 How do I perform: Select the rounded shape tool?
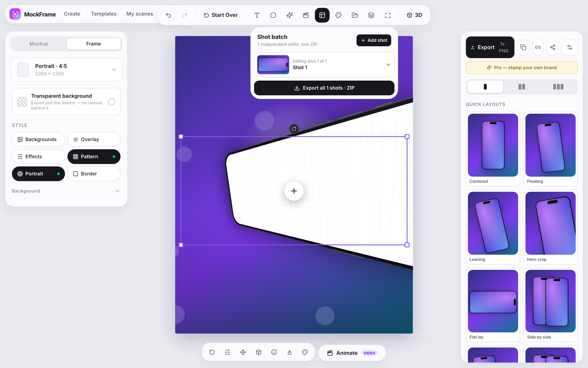coord(273,15)
